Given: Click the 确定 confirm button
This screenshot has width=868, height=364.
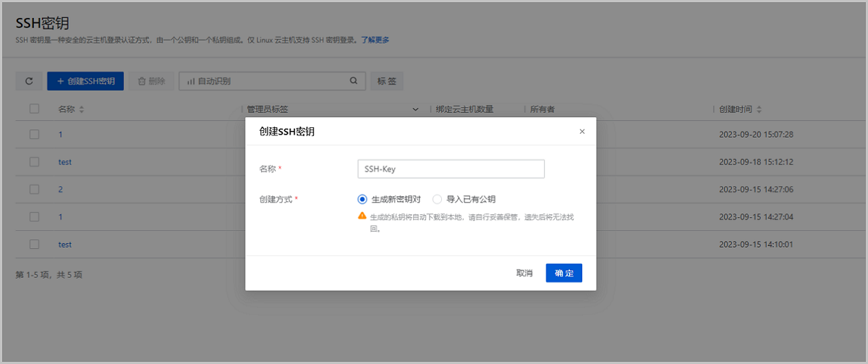Looking at the screenshot, I should [x=563, y=273].
